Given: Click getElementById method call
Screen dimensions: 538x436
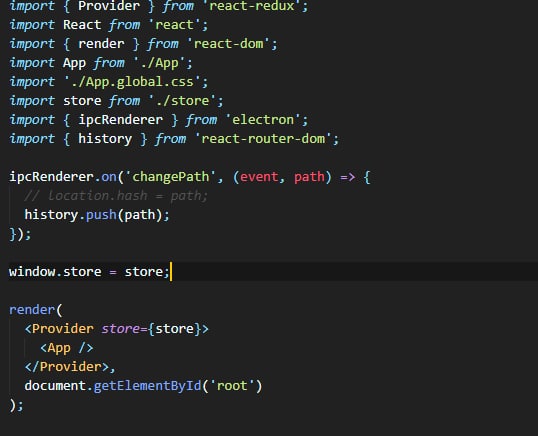Looking at the screenshot, I should coord(147,386).
